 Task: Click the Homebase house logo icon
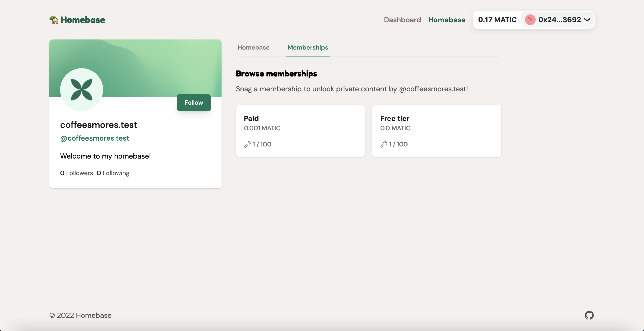(54, 20)
